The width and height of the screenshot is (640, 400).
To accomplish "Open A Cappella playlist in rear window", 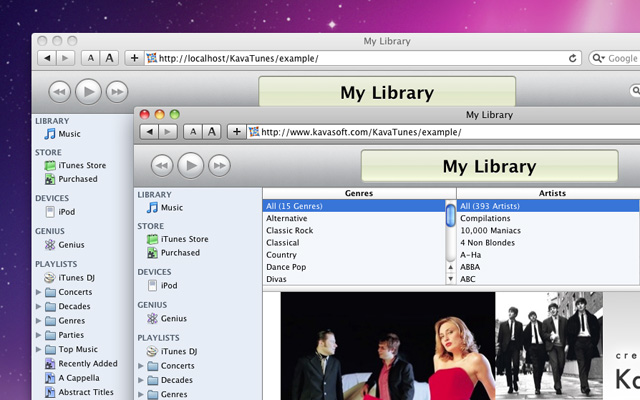I will pos(72,378).
